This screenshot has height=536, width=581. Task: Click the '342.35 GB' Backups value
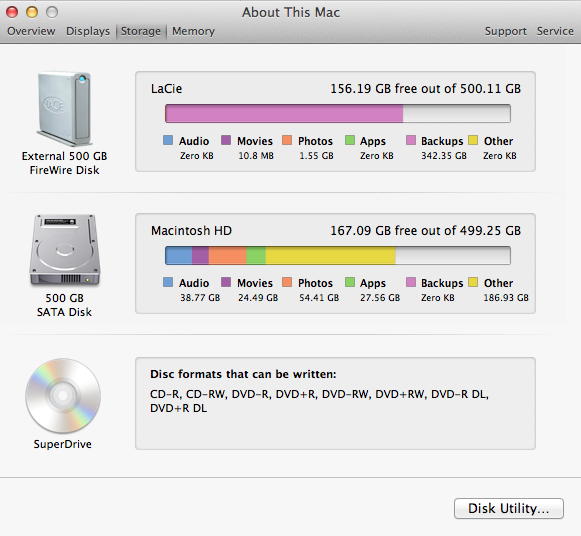pos(444,156)
